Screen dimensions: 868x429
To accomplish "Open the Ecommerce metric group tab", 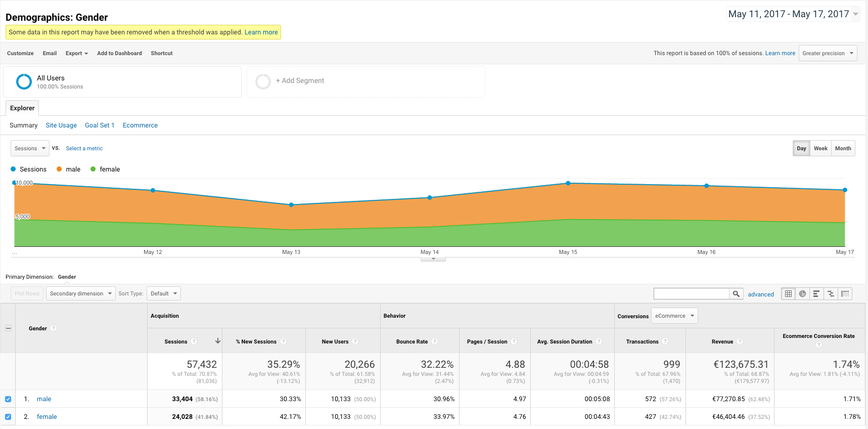I will (140, 125).
